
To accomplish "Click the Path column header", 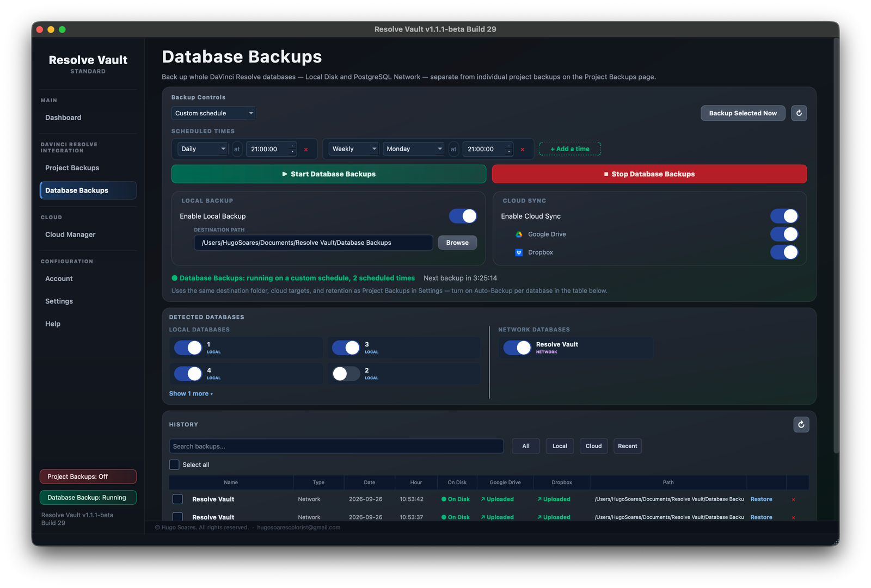I will pos(668,482).
